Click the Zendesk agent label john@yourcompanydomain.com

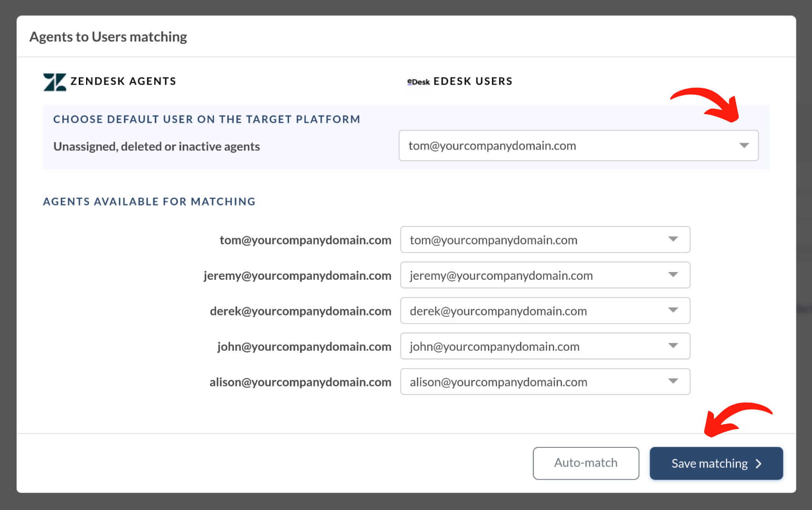point(304,347)
